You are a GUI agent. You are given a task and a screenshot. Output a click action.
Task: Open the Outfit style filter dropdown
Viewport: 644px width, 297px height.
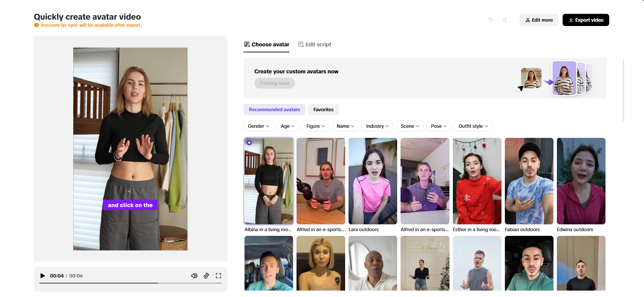coord(473,126)
